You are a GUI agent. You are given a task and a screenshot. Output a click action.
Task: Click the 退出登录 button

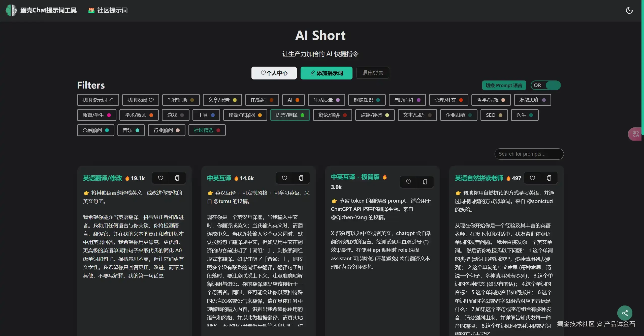[372, 73]
